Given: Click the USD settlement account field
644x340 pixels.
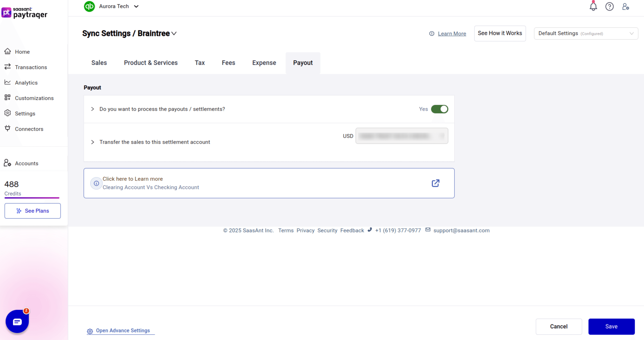Looking at the screenshot, I should point(402,136).
